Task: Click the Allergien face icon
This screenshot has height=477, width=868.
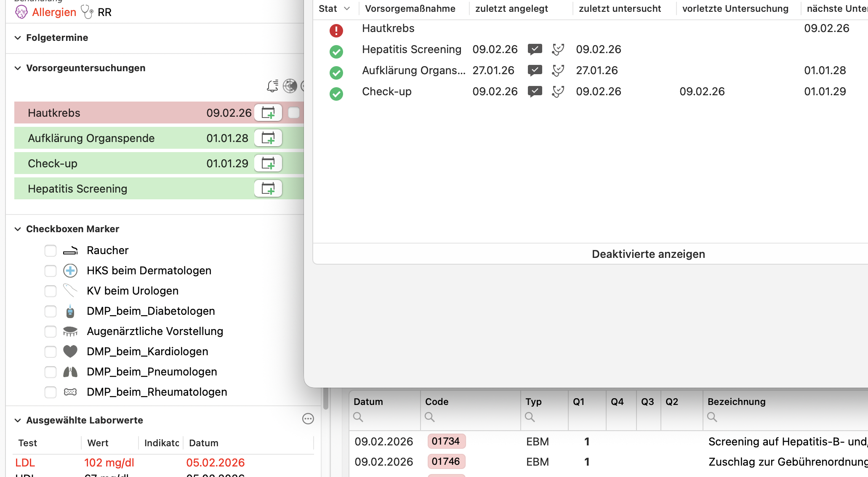Action: (x=21, y=12)
